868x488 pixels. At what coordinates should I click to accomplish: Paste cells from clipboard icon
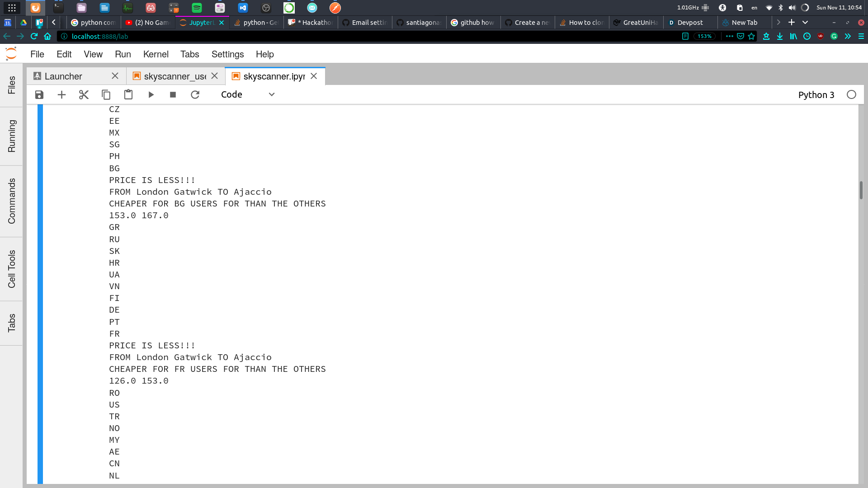(x=128, y=95)
